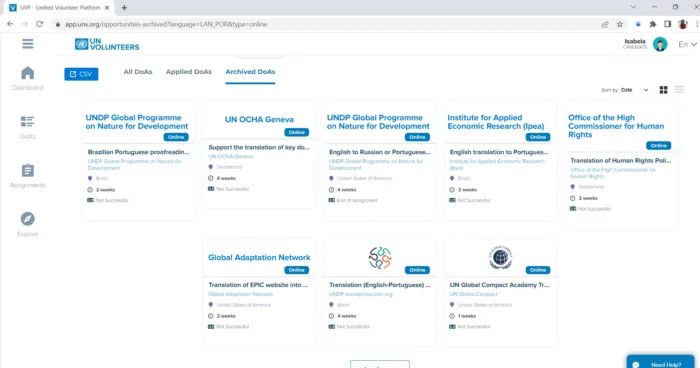Click 'End of assignment' status text

[x=357, y=200]
